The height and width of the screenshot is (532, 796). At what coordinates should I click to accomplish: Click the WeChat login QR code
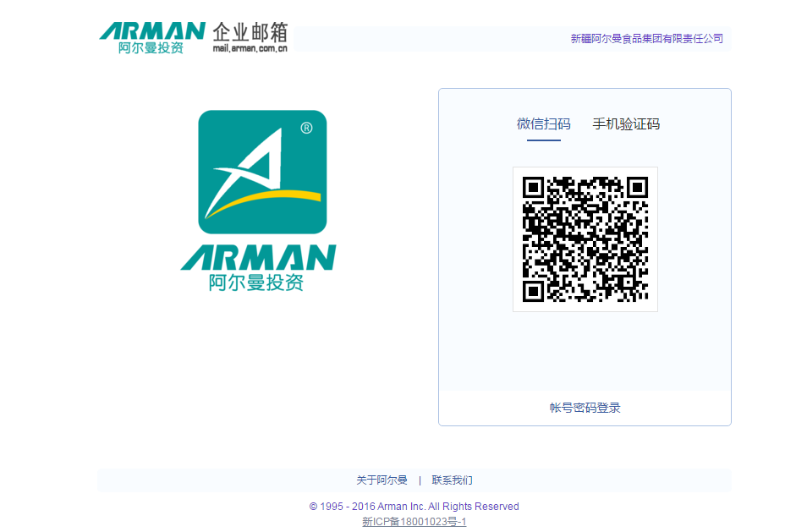(x=585, y=239)
